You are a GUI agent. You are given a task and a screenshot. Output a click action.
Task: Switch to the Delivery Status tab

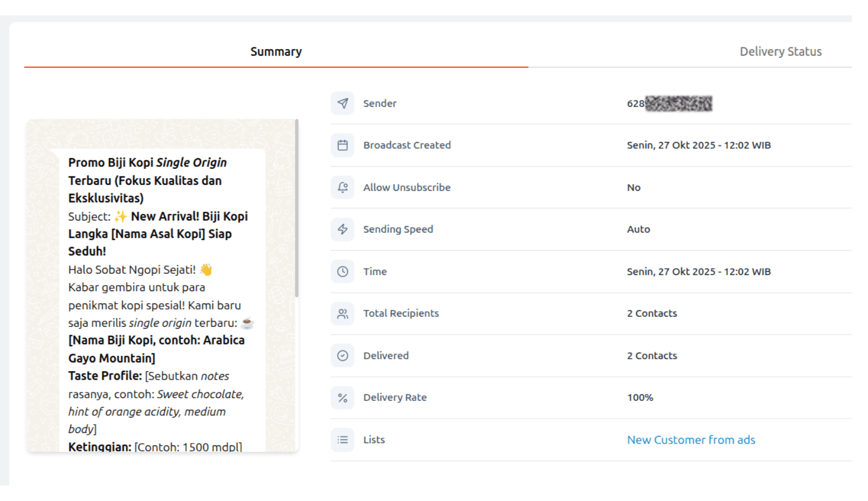[780, 52]
